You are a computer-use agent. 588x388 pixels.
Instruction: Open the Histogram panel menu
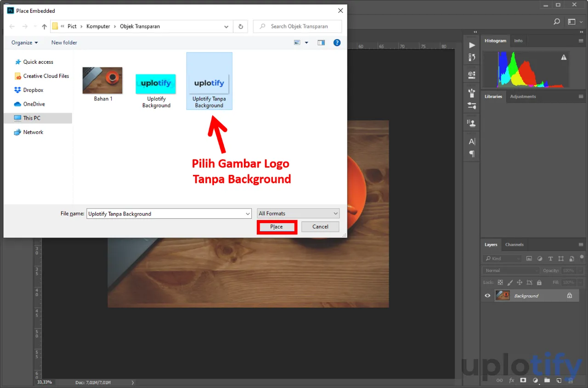pyautogui.click(x=581, y=41)
